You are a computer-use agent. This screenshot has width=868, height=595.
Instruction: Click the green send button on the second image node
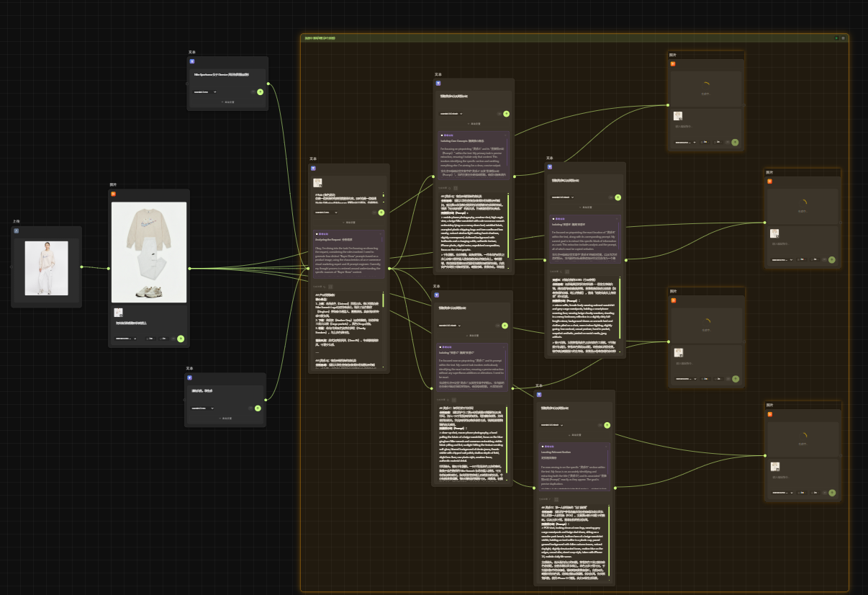pos(831,259)
